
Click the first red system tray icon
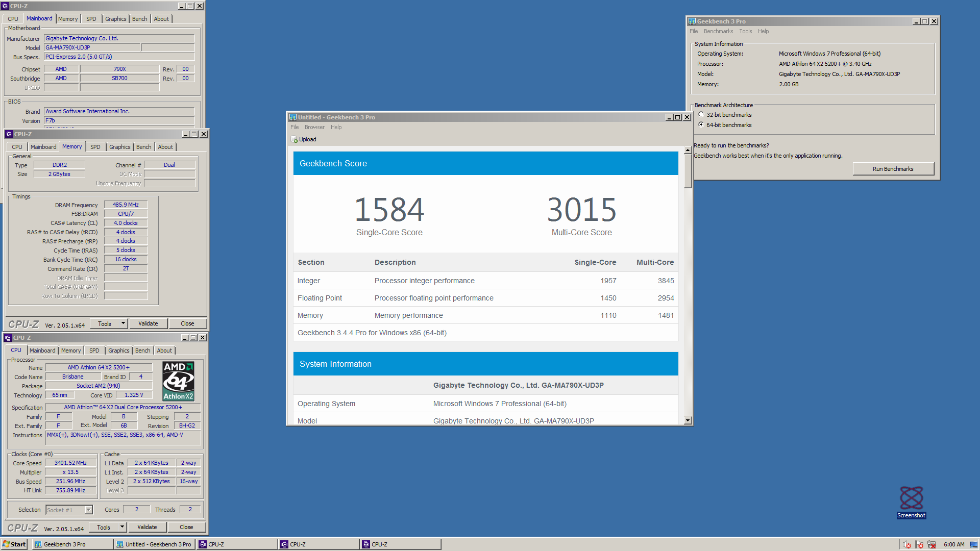[x=907, y=544]
